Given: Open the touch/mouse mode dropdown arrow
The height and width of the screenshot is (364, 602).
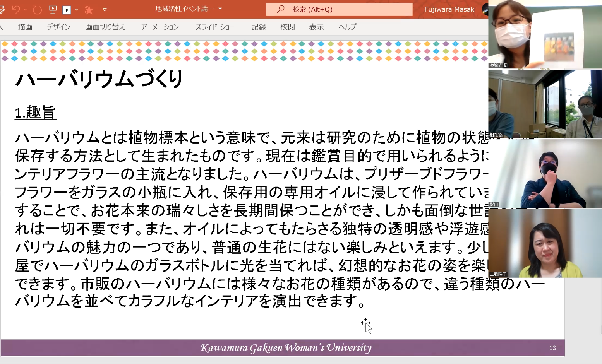Looking at the screenshot, I should [77, 10].
